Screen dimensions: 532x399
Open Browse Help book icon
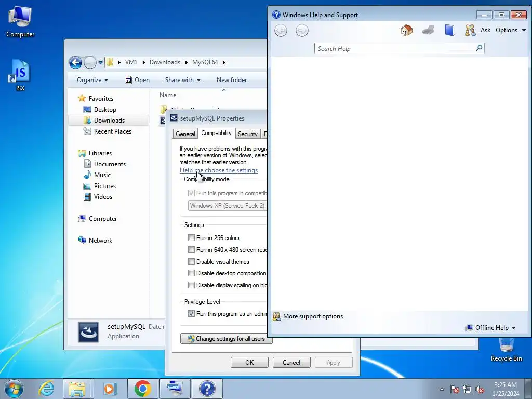[x=449, y=30]
